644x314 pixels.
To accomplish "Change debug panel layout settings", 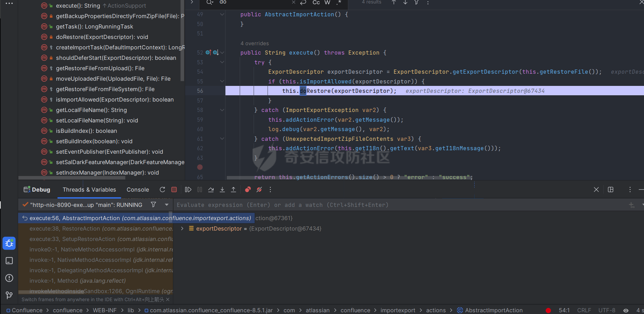I will 611,190.
